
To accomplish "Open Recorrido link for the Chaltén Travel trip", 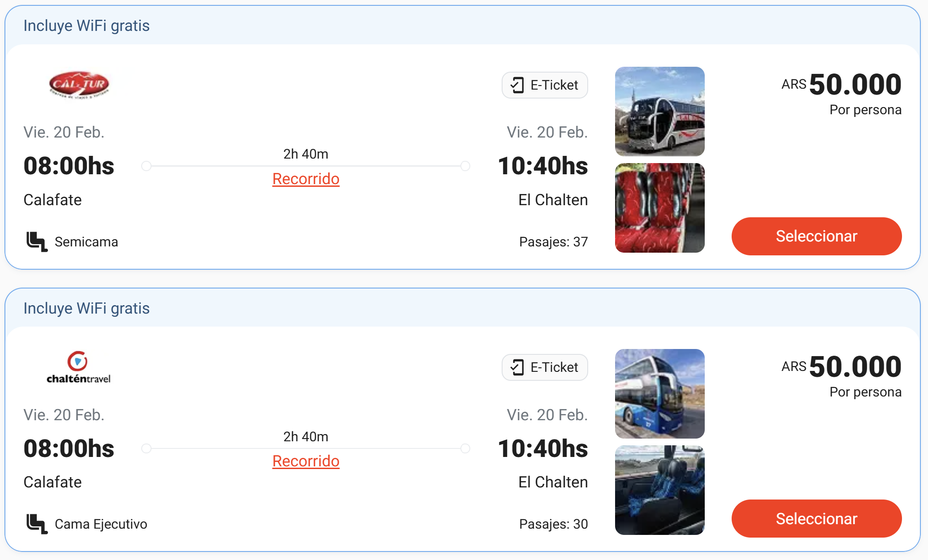I will 306,461.
